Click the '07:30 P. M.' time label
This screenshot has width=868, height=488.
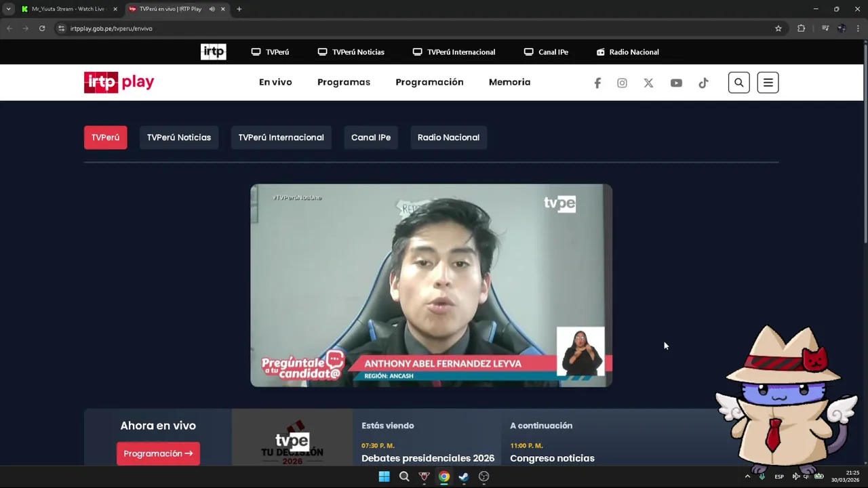tap(378, 445)
